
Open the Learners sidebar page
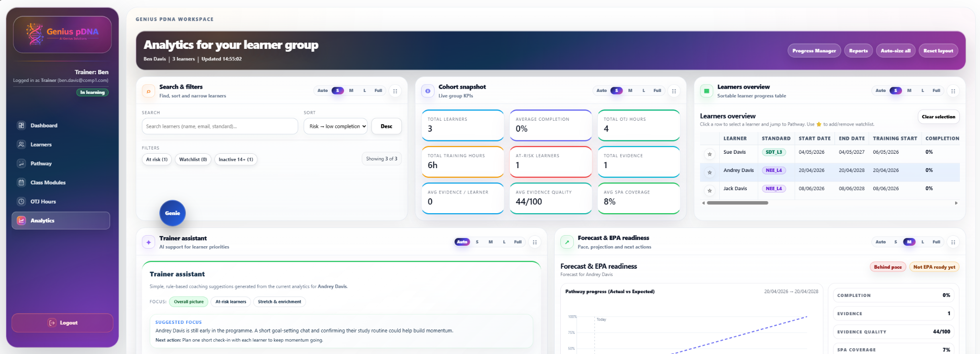tap(61, 145)
